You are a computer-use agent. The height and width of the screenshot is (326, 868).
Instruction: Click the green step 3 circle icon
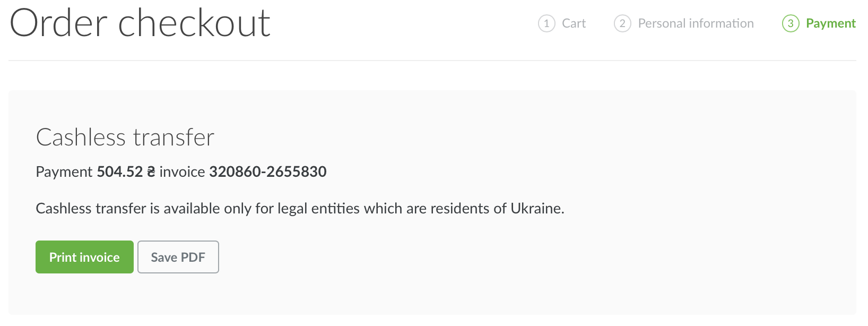pyautogui.click(x=791, y=23)
